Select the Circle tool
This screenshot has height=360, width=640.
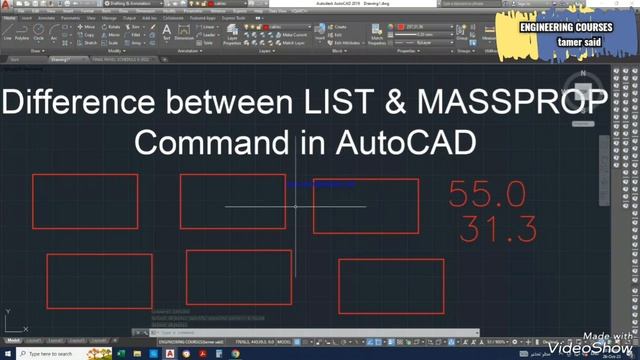coord(38,32)
